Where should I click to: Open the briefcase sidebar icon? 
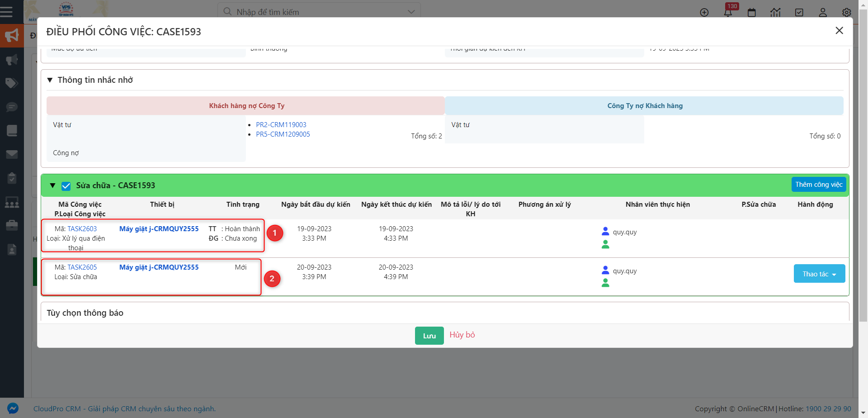(x=12, y=225)
